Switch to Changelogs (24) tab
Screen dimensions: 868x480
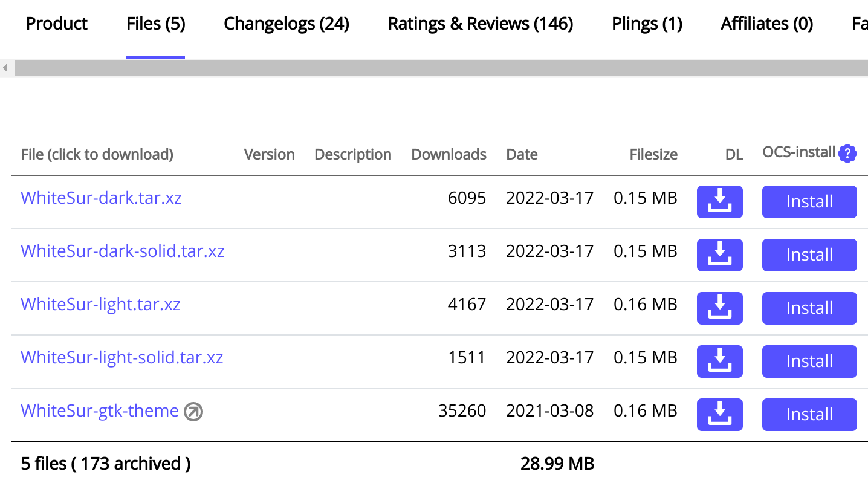click(x=287, y=24)
